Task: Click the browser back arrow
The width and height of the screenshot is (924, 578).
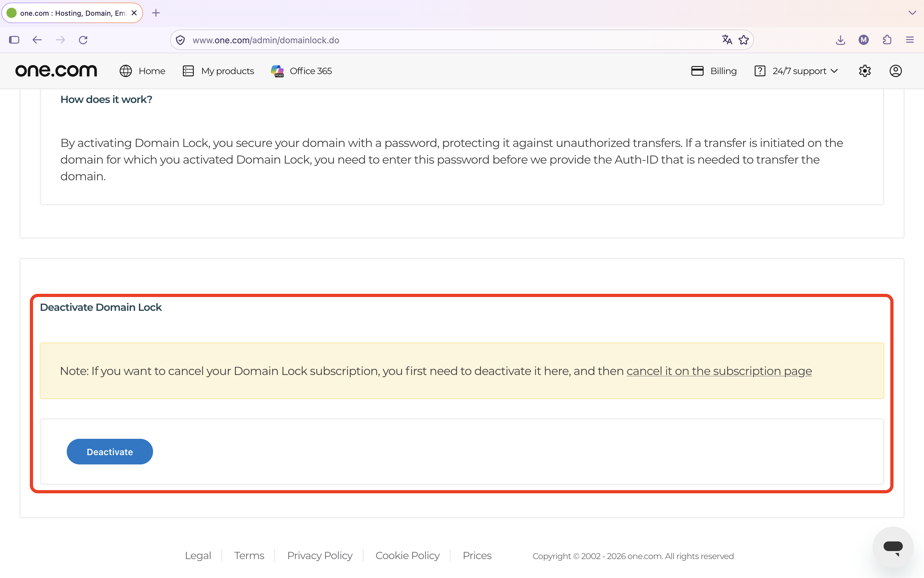Action: (37, 40)
